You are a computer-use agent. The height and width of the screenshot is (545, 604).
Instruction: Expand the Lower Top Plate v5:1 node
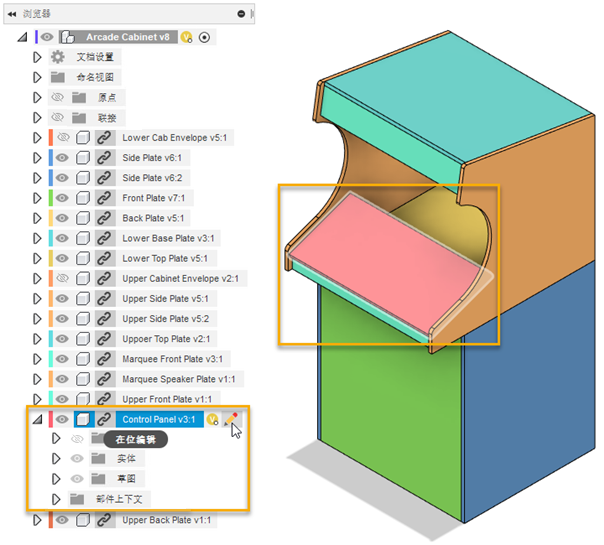(x=37, y=258)
